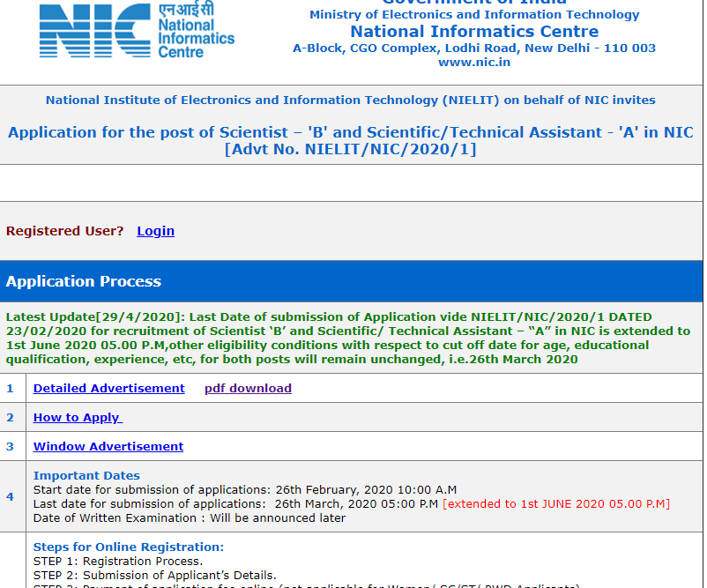Open the Window Advertisement link

pyautogui.click(x=108, y=447)
